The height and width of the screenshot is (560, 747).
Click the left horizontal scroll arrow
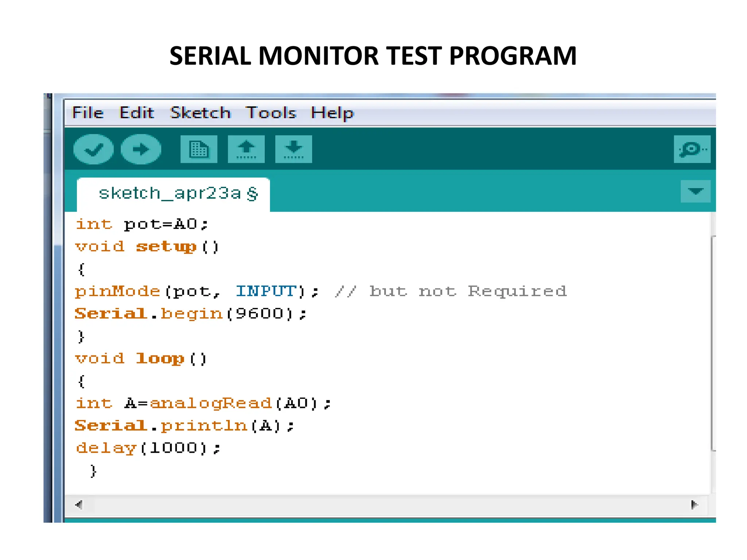(79, 505)
